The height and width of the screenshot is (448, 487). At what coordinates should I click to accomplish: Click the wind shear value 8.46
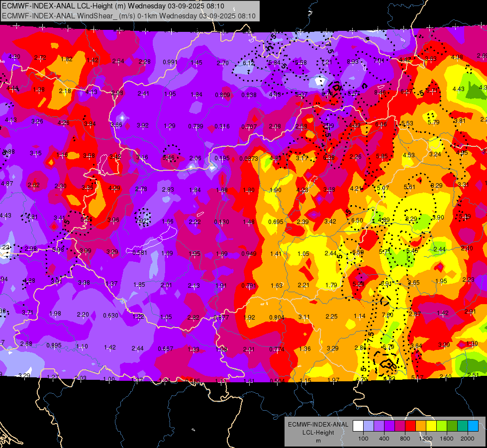(x=380, y=92)
